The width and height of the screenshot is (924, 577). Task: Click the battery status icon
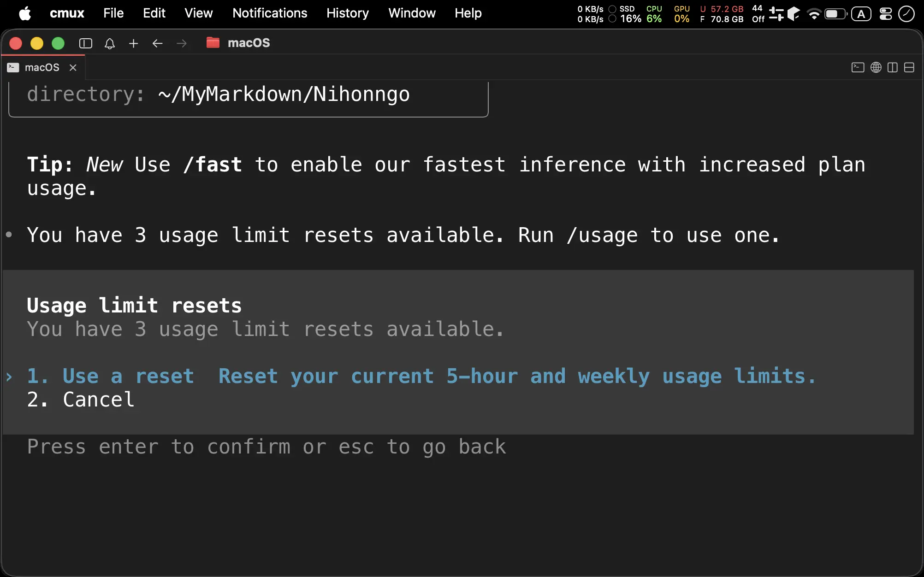click(x=835, y=14)
